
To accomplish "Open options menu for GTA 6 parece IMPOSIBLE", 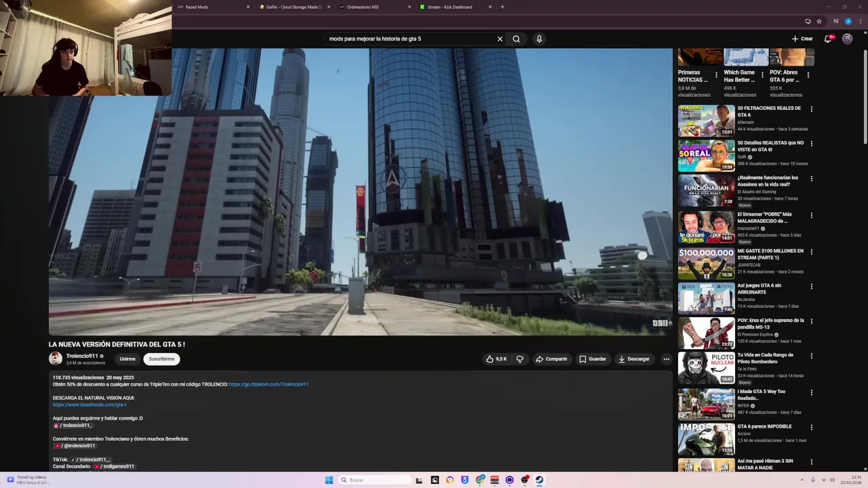I will click(x=811, y=427).
